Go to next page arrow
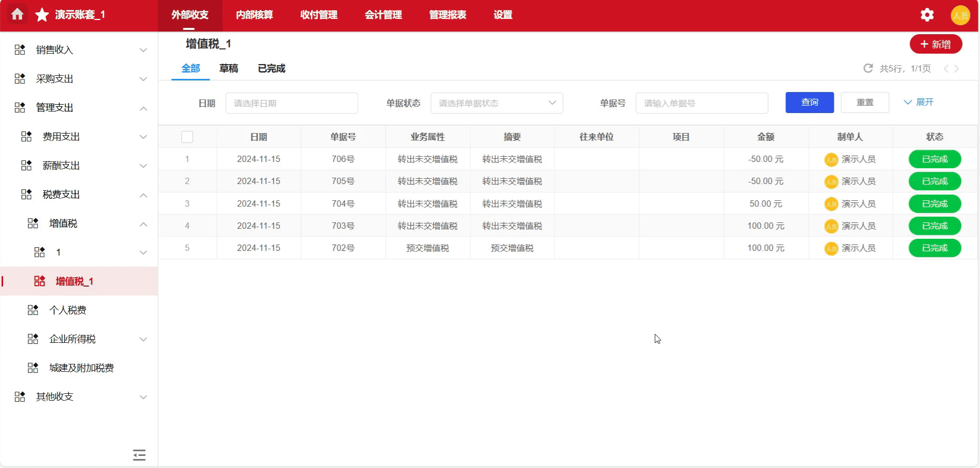980x468 pixels. (956, 68)
